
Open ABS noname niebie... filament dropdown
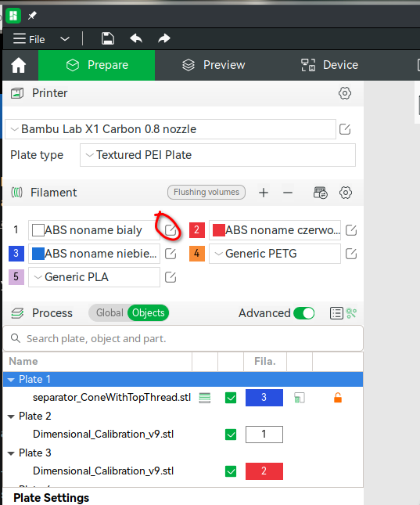click(94, 254)
